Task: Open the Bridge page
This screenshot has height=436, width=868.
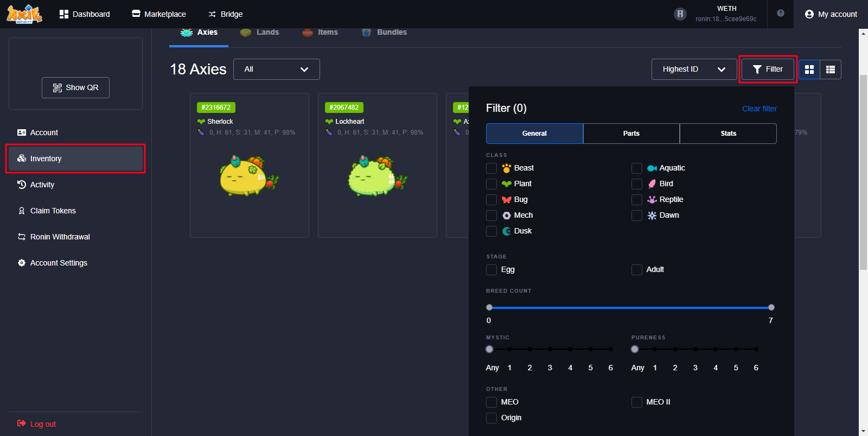Action: tap(226, 14)
